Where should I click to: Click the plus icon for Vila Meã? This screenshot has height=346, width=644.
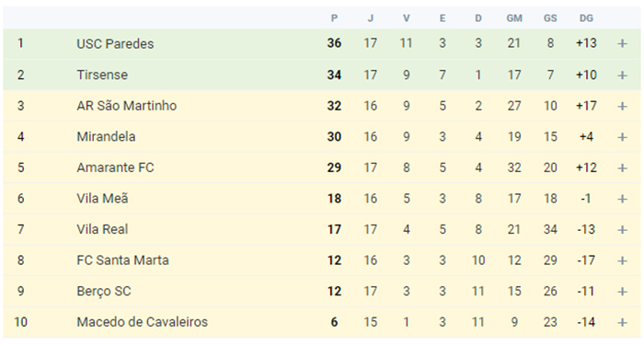[622, 199]
